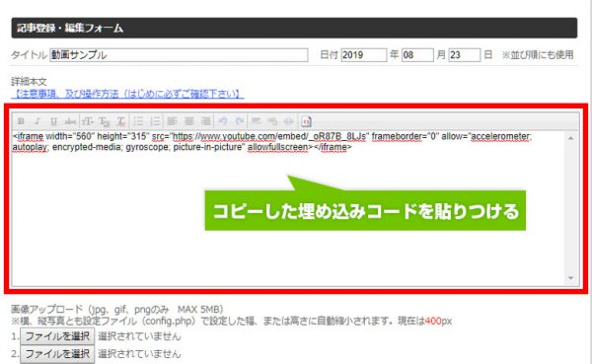592x364 pixels.
Task: Click the first ファイルを選択 button
Action: click(x=57, y=336)
